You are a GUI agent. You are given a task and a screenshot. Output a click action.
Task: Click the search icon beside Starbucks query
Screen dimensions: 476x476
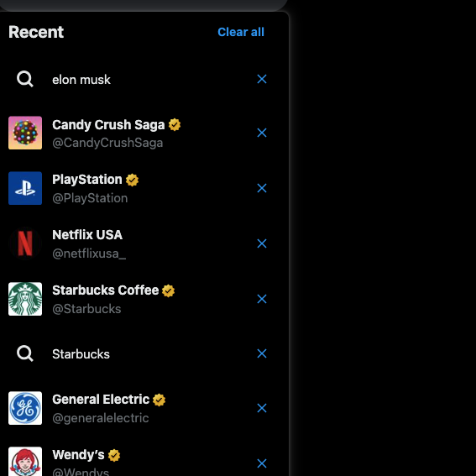click(x=25, y=353)
